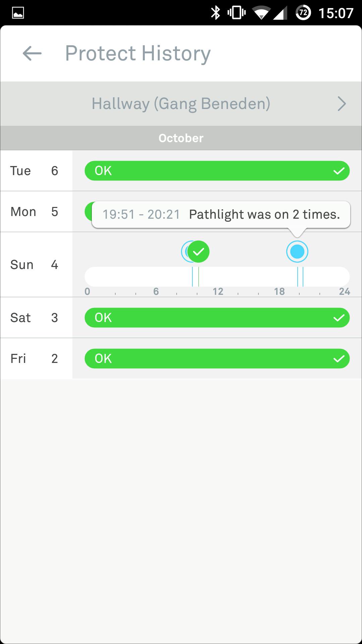Tap the green checkmark marker on Sunday timeline
The image size is (362, 644).
coord(199,252)
